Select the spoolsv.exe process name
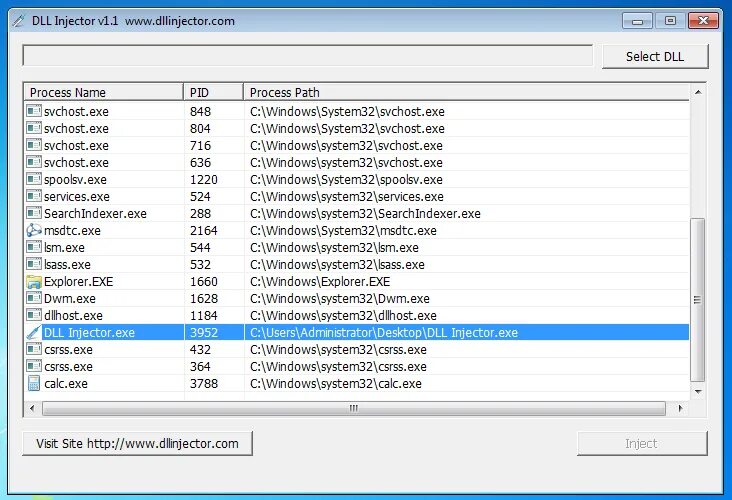Viewport: 732px width, 500px height. pos(75,180)
